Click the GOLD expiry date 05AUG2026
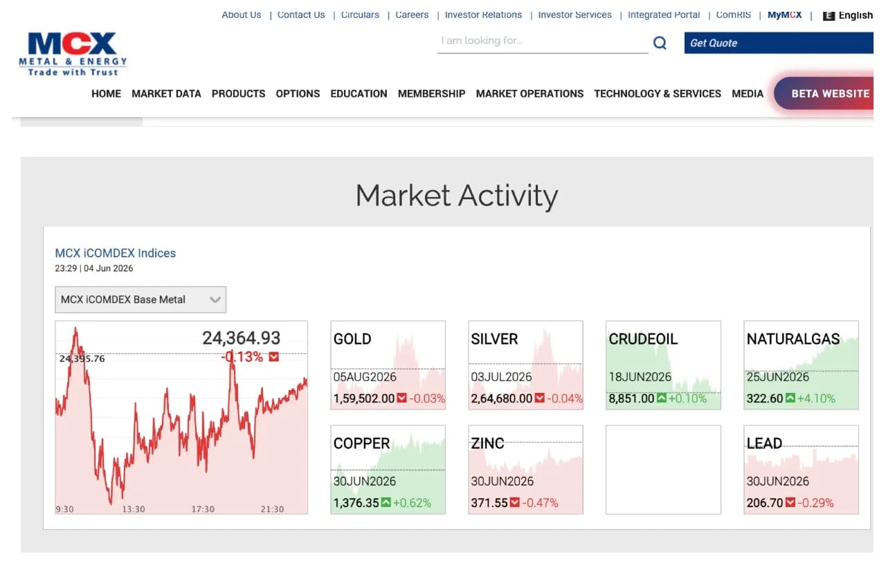This screenshot has height=588, width=886. (x=365, y=377)
